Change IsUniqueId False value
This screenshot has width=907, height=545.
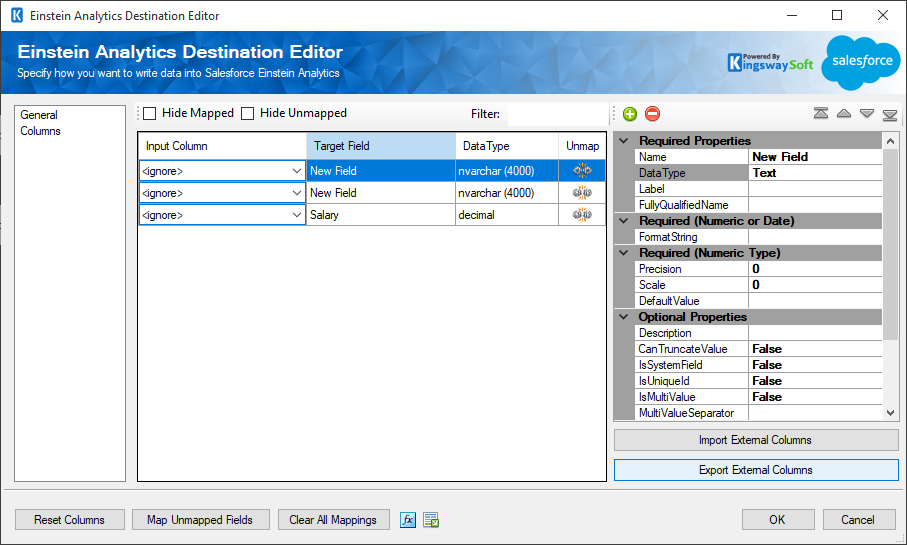pos(815,381)
